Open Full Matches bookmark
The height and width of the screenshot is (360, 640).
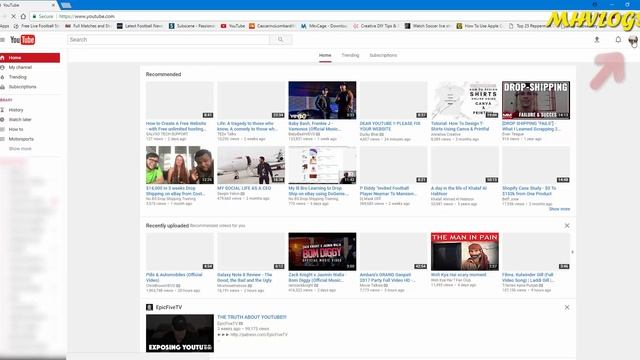coord(88,26)
